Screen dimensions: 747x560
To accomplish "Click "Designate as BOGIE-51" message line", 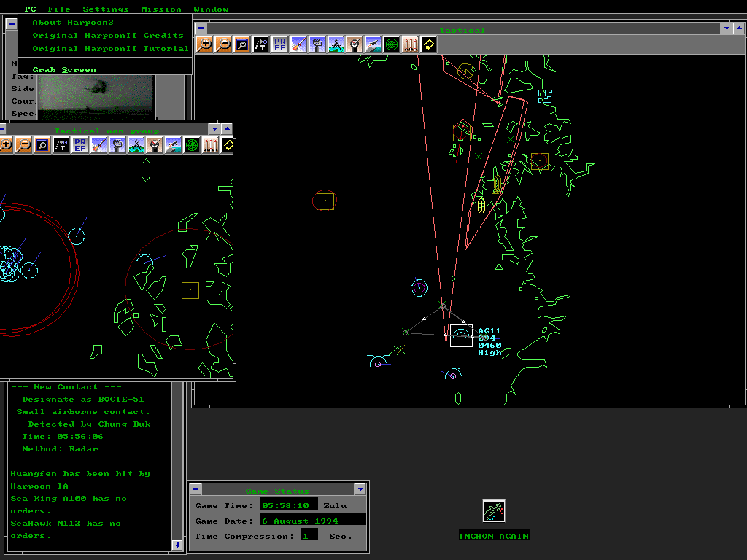I will 83,400.
